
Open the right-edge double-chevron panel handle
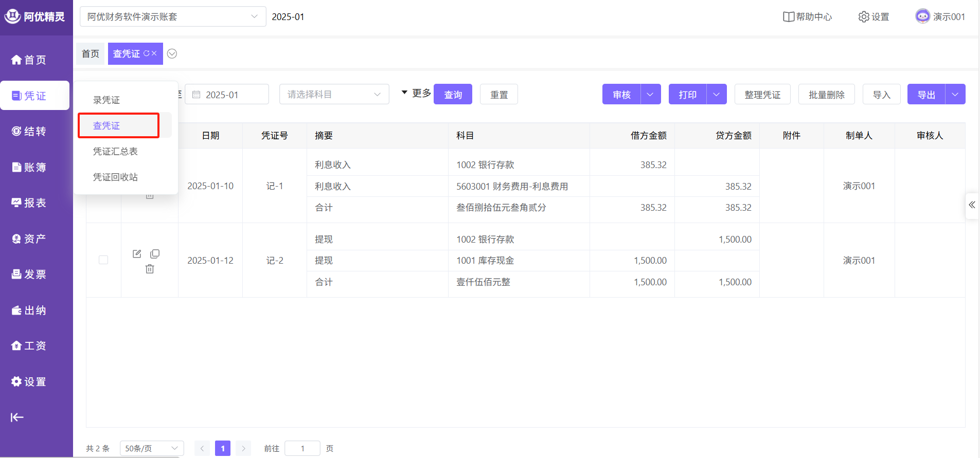972,205
